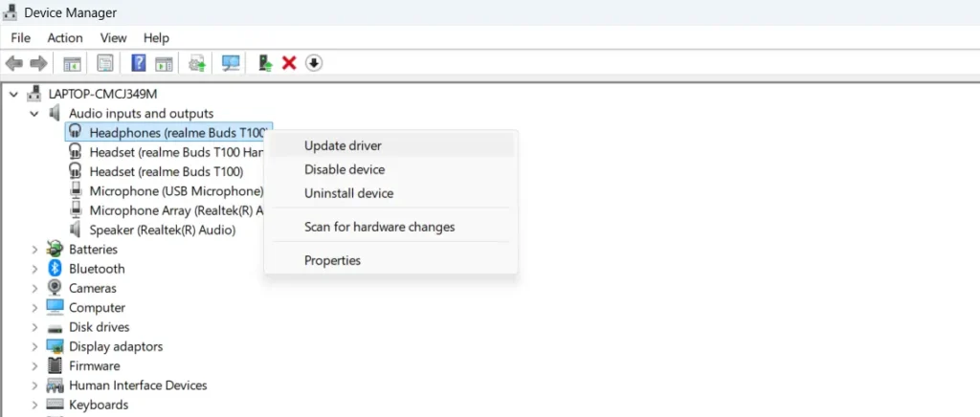Select Microphone Array (Realtek(R) Audio) entry
The width and height of the screenshot is (980, 417).
click(x=176, y=210)
